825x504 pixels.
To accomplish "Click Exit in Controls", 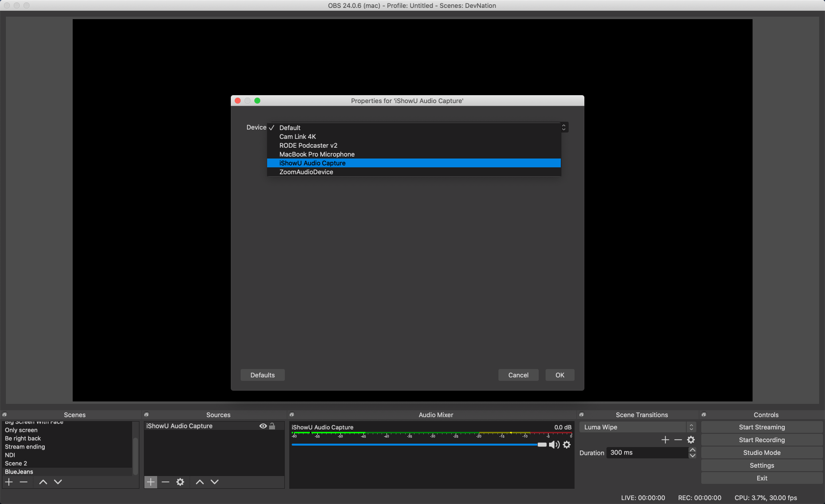I will click(x=762, y=478).
